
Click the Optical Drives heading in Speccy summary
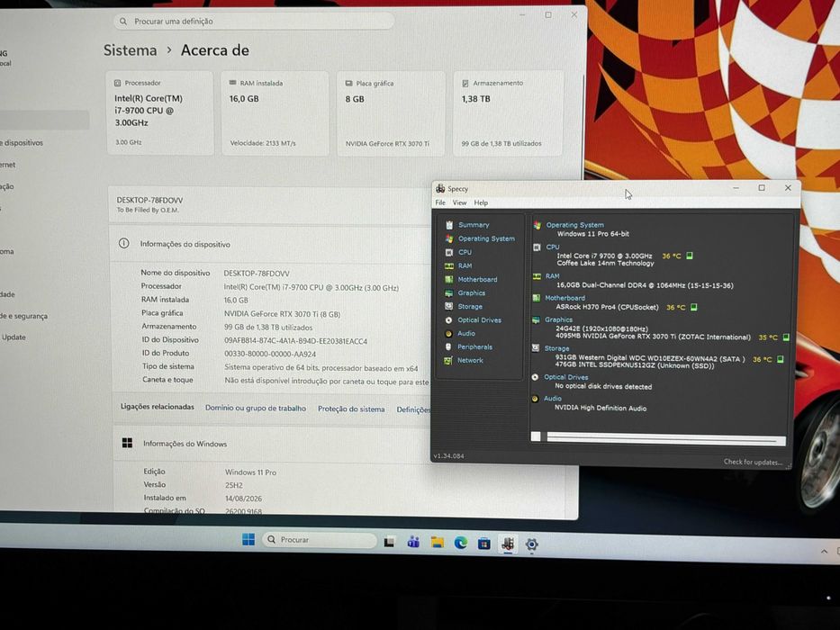point(565,377)
